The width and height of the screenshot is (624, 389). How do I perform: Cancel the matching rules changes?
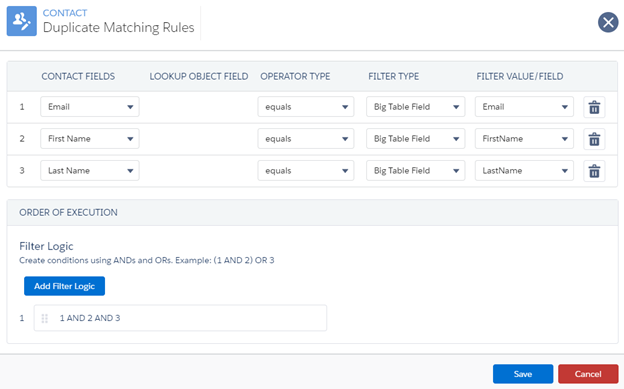point(588,374)
